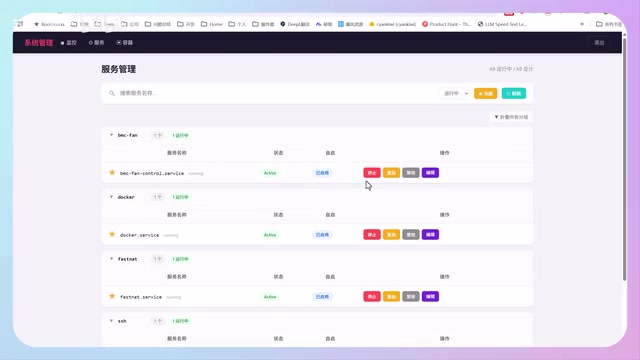Click auto-start enabled badge for docker.service
Viewport: 640px width, 360px height.
(x=322, y=235)
